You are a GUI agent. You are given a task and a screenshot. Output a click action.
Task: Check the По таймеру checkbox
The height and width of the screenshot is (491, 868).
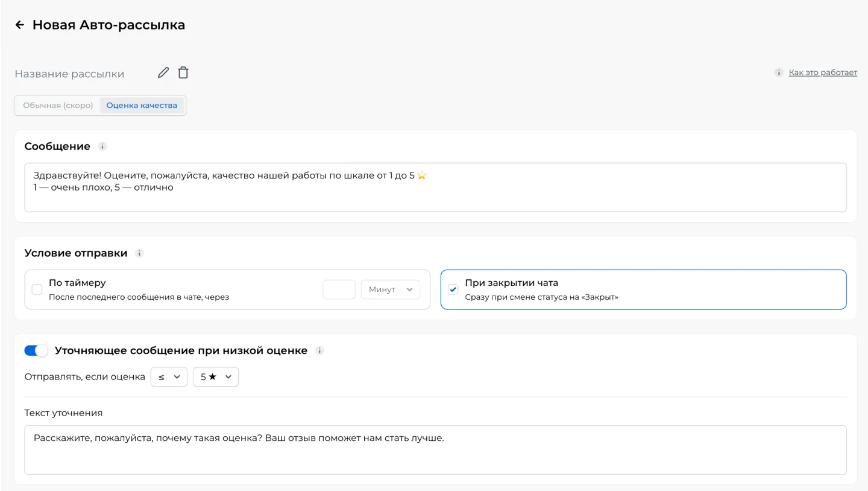(x=37, y=290)
